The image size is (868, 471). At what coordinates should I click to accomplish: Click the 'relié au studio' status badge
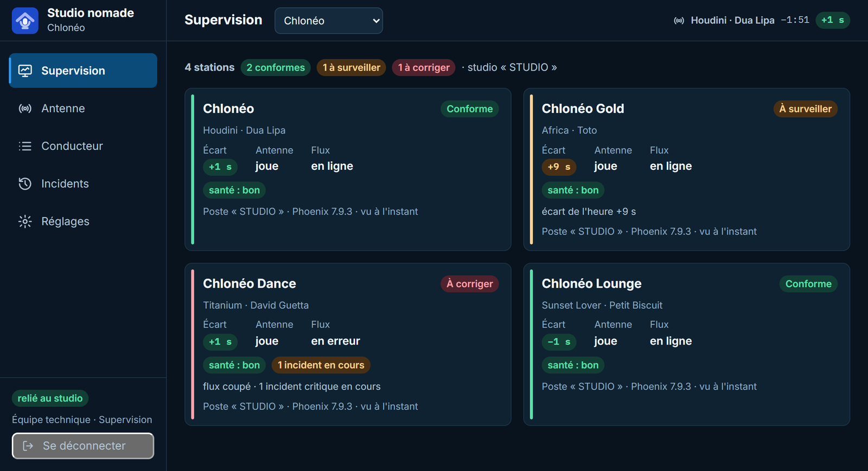(x=50, y=398)
